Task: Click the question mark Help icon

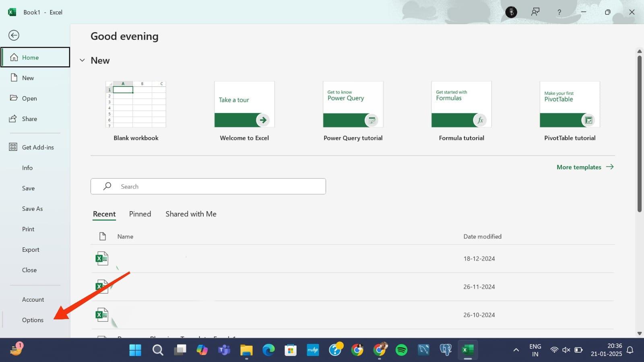Action: click(559, 12)
